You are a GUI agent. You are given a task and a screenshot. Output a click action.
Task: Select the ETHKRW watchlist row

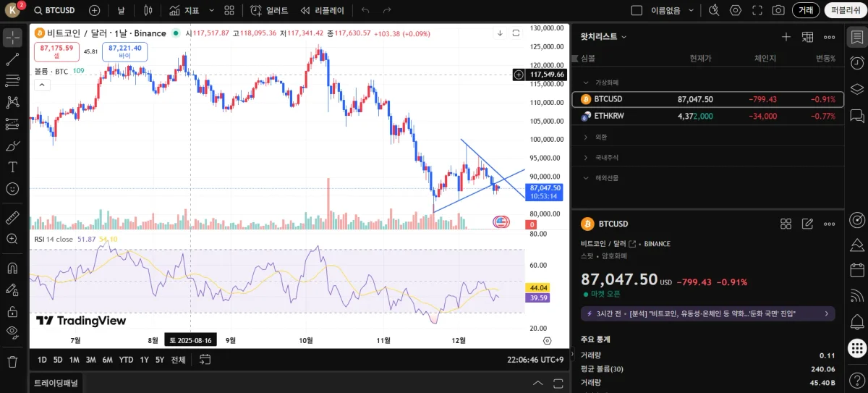(707, 116)
